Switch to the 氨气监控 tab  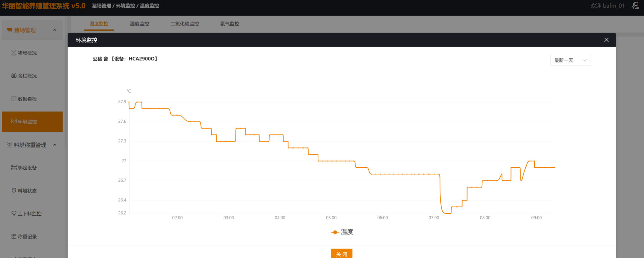point(230,24)
